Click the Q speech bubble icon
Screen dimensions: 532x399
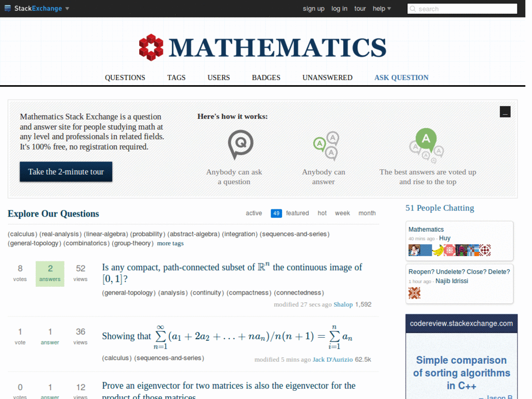pyautogui.click(x=241, y=144)
